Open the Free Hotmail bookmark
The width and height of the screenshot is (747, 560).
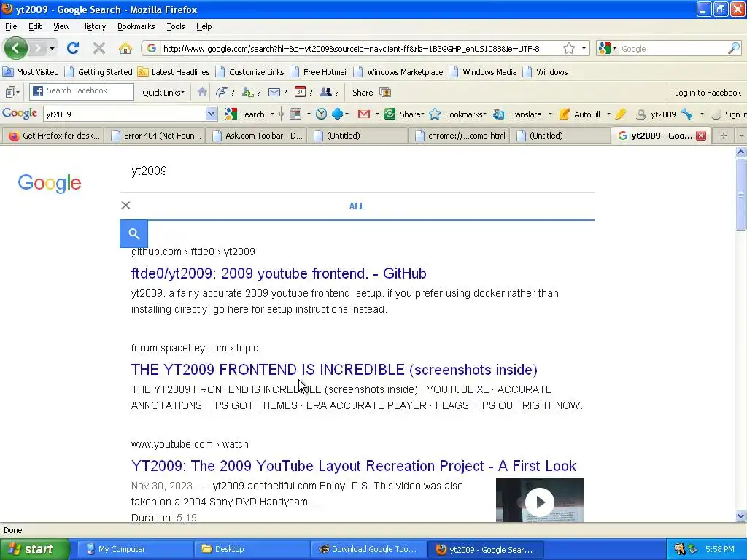coord(319,72)
